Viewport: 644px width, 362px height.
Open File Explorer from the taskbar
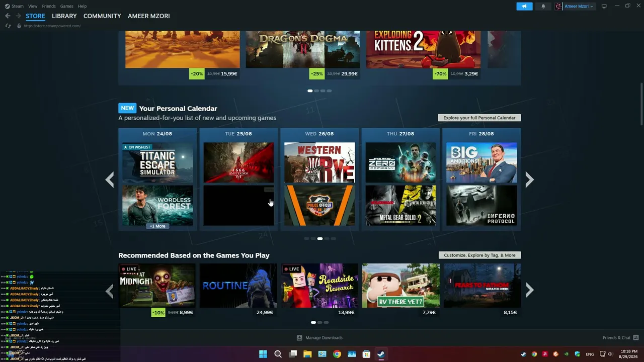tap(307, 354)
